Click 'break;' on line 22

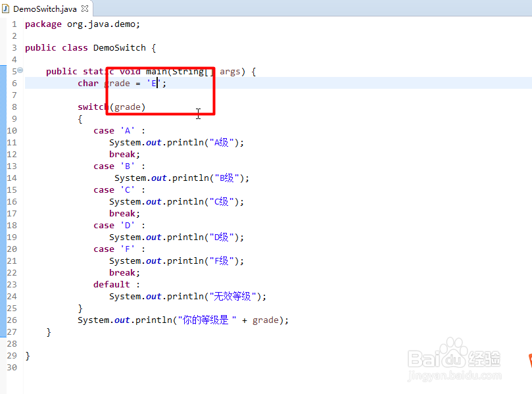click(124, 273)
